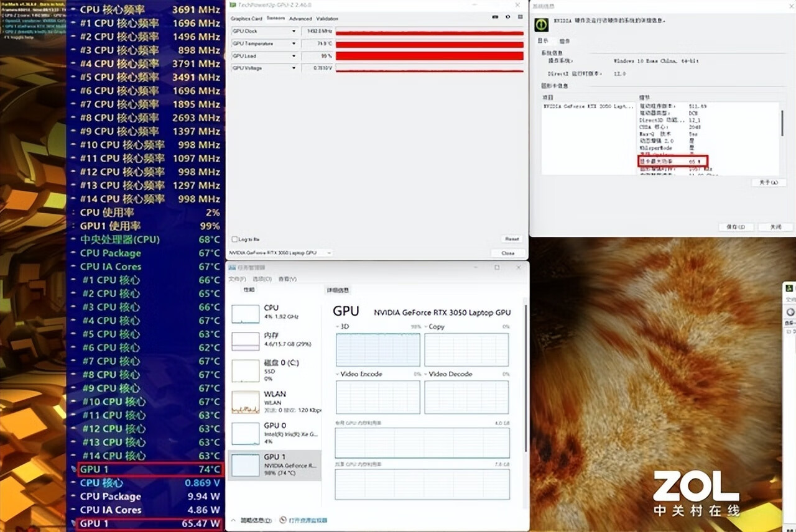The height and width of the screenshot is (532, 796).
Task: Select 显示 tab in NVIDIA System Information
Action: 543,40
